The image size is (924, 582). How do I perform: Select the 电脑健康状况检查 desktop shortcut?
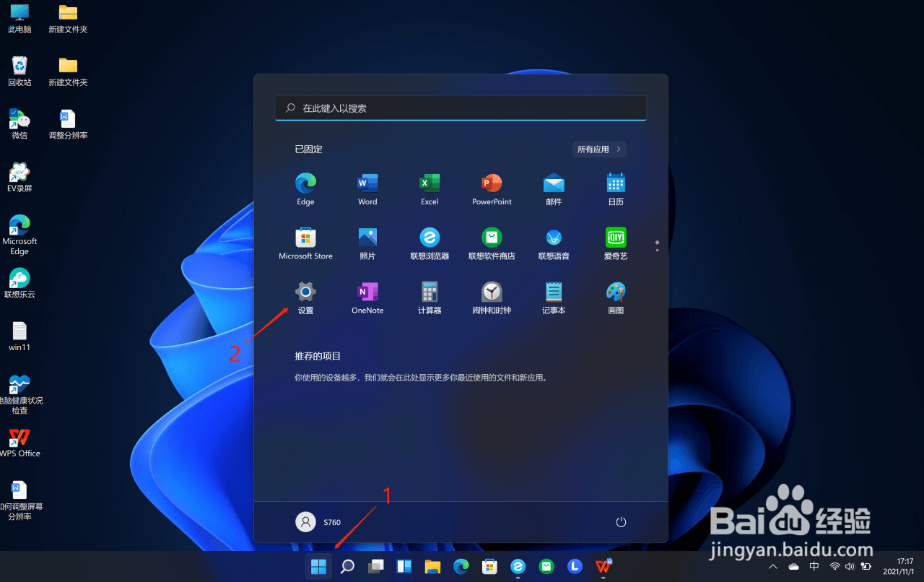tap(19, 394)
